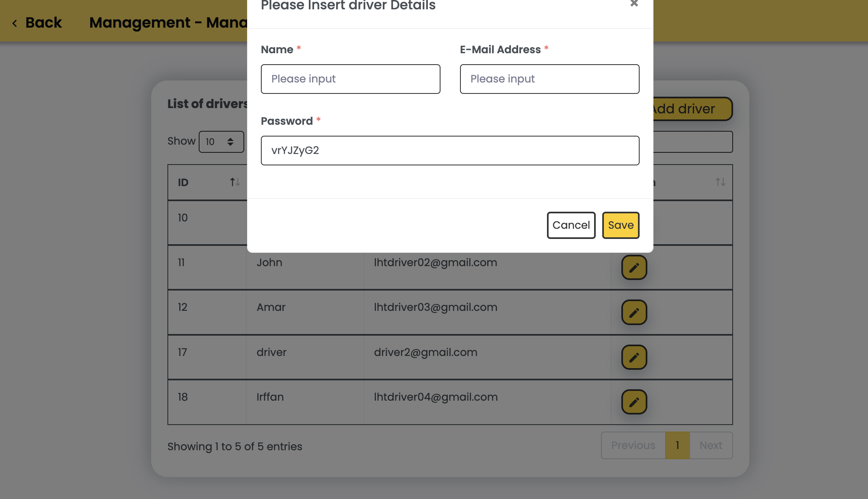Click the Password input field
The height and width of the screenshot is (499, 868).
(450, 150)
